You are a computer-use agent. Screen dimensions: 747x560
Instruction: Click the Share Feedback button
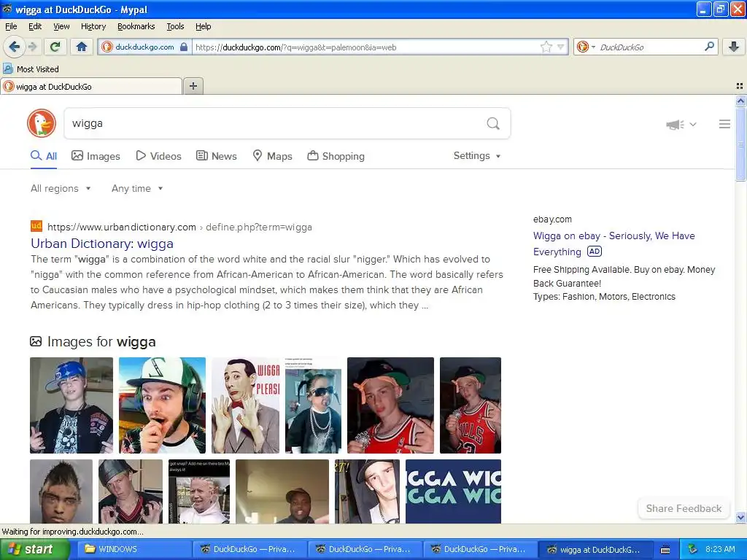pyautogui.click(x=684, y=508)
